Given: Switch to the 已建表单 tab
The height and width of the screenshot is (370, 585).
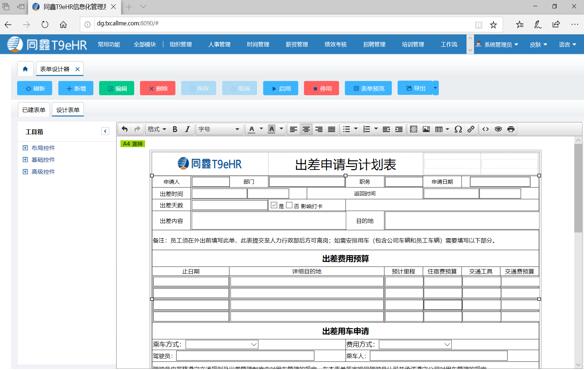Looking at the screenshot, I should pos(34,110).
